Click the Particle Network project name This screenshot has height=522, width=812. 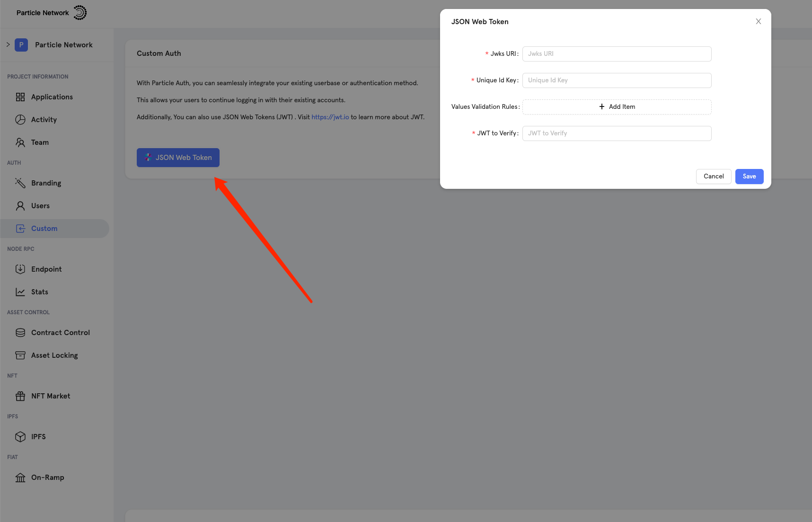click(x=64, y=45)
